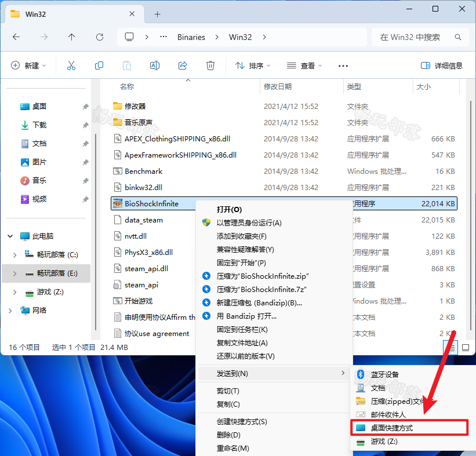
Task: Choose 添加到收藏夹(F) in context menu
Action: [x=274, y=236]
